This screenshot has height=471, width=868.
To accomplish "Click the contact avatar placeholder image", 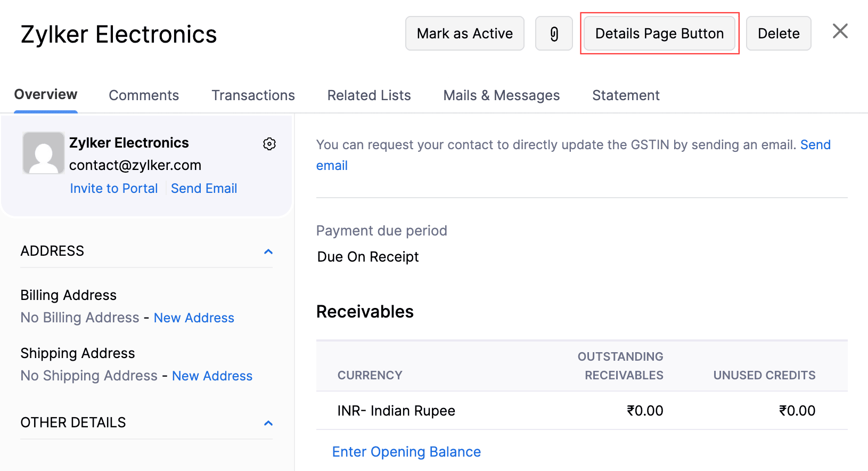I will (x=43, y=153).
